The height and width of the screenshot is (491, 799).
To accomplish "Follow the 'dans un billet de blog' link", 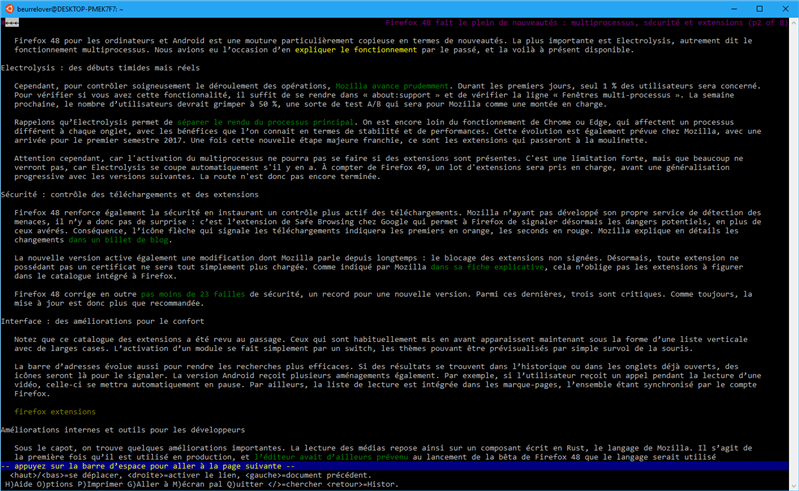I will click(x=118, y=240).
